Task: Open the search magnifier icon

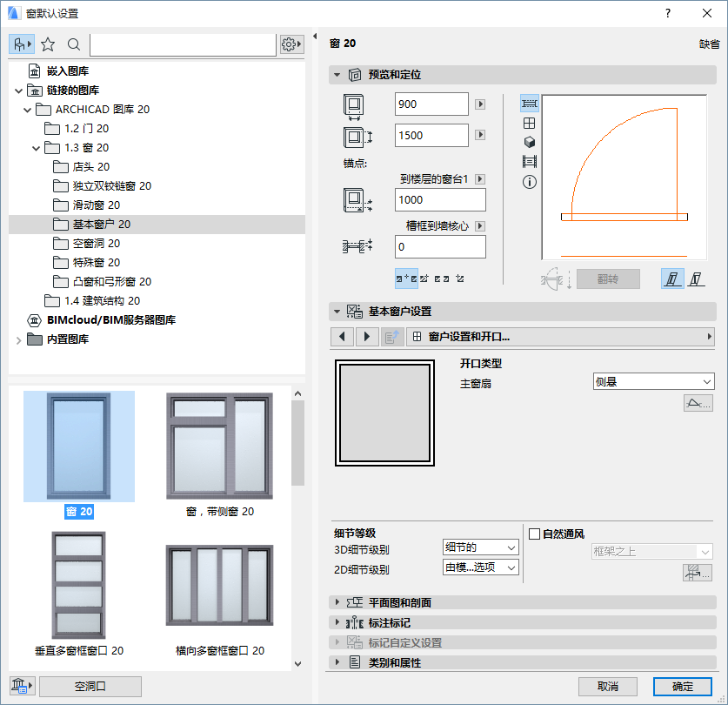Action: (x=72, y=44)
